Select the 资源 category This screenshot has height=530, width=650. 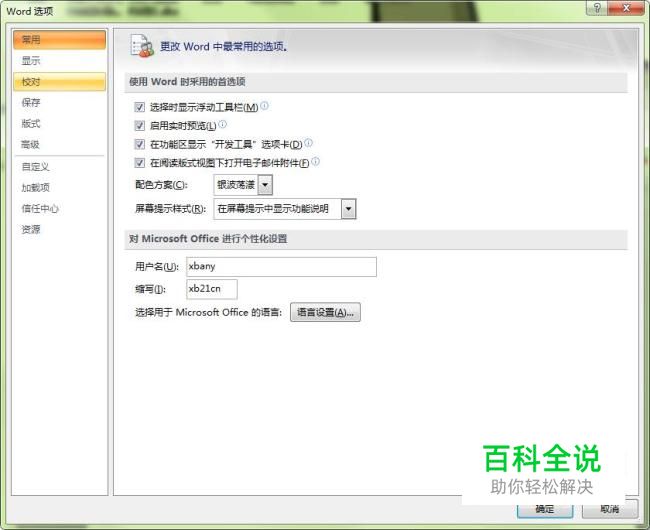(x=59, y=229)
